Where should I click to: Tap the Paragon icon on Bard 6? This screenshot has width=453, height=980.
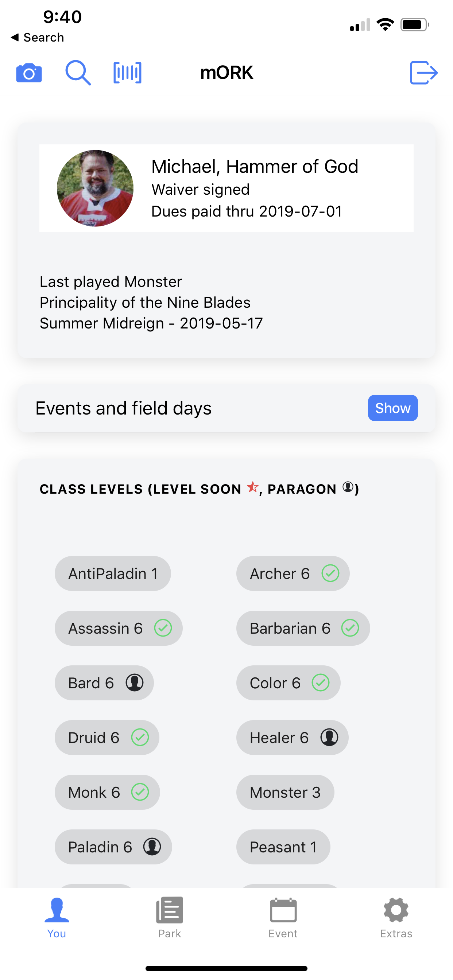tap(135, 682)
